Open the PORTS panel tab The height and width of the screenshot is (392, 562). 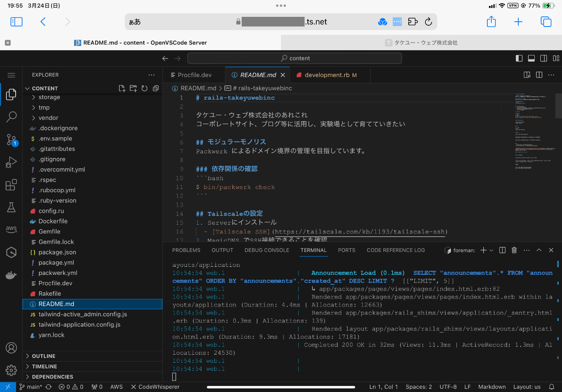(346, 250)
